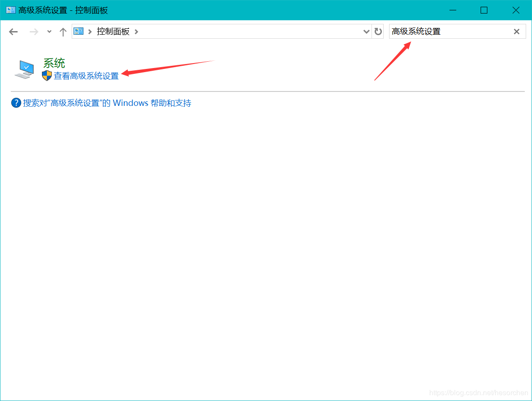Clear the search box using the X icon

coord(516,31)
